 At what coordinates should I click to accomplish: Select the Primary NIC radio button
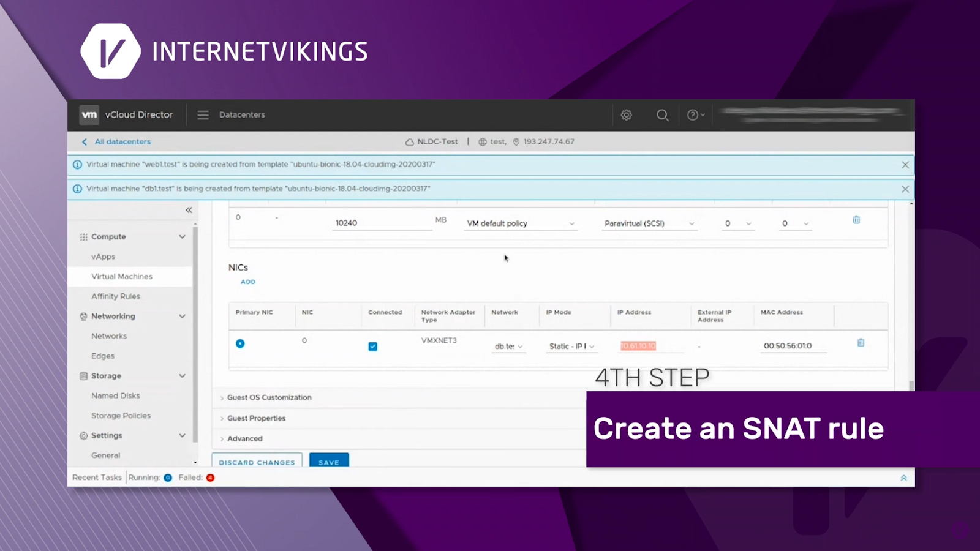(240, 343)
